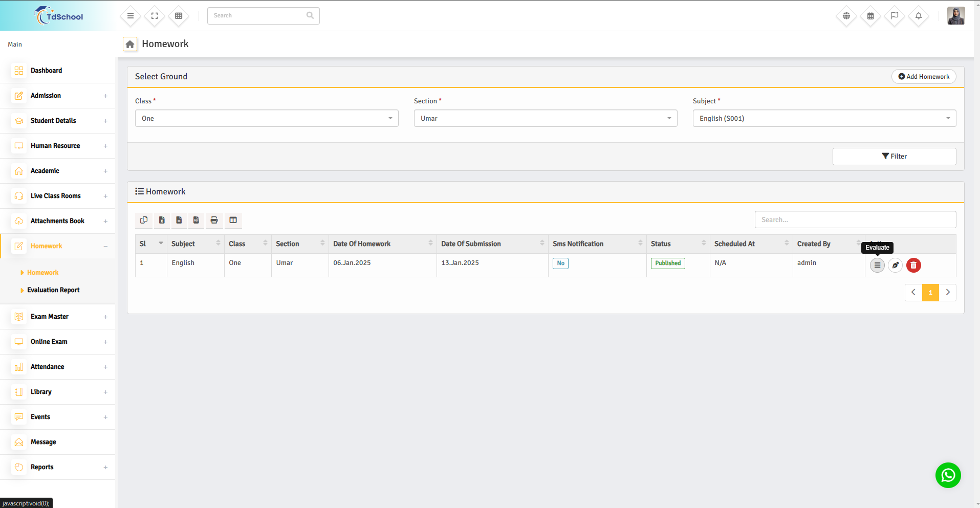This screenshot has height=508, width=980.
Task: Open the notifications bell
Action: point(919,16)
